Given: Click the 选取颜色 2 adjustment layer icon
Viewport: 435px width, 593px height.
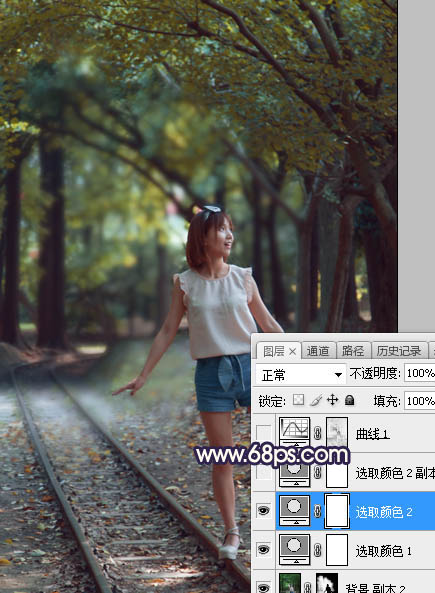Looking at the screenshot, I should (295, 511).
